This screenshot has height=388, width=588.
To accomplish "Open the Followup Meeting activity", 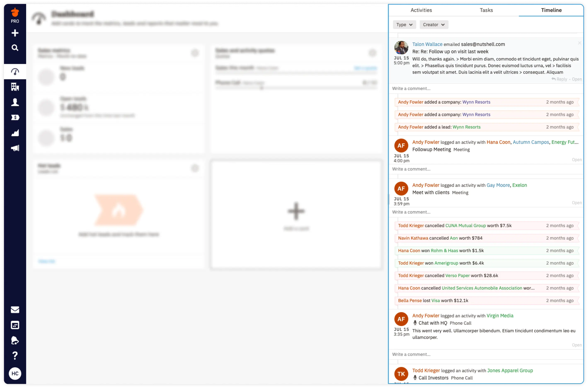I will (577, 160).
